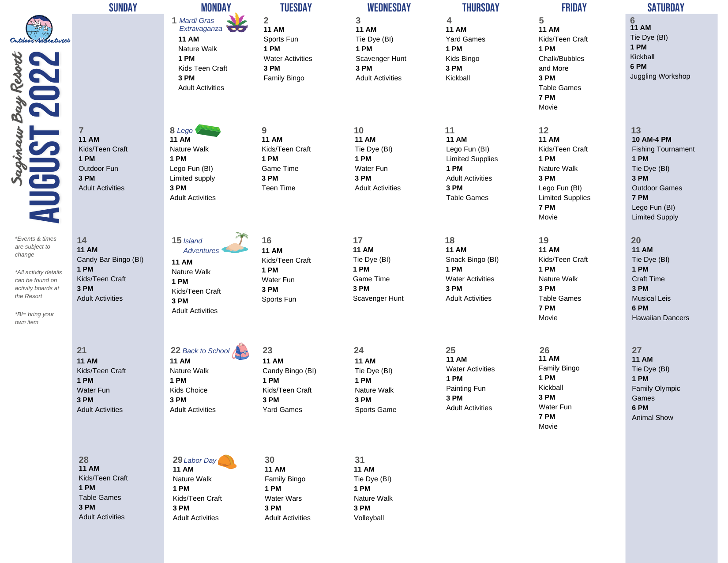Click the date number 21

(82, 350)
